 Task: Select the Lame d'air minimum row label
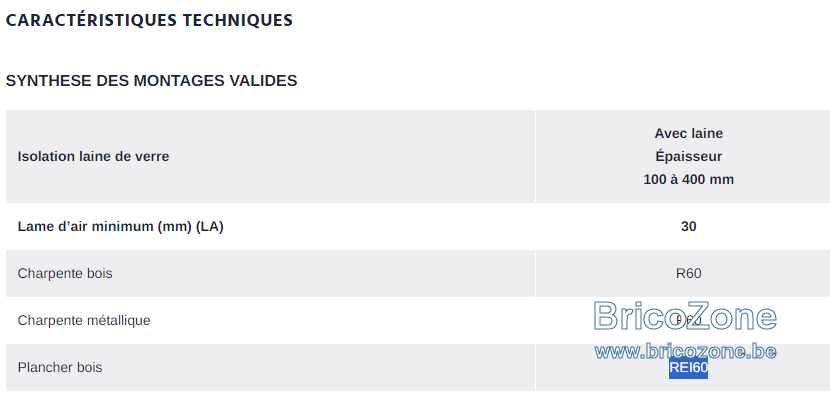coord(120,227)
